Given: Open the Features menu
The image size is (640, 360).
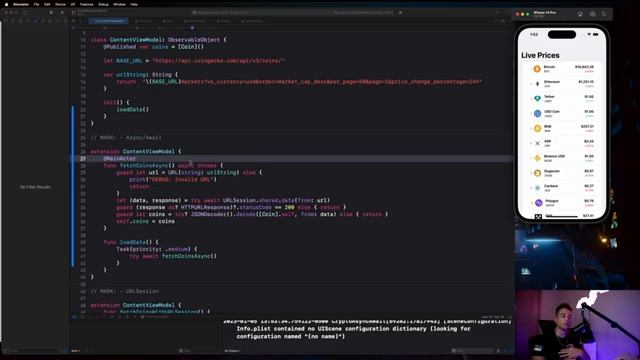Looking at the screenshot, I should coord(87,4).
